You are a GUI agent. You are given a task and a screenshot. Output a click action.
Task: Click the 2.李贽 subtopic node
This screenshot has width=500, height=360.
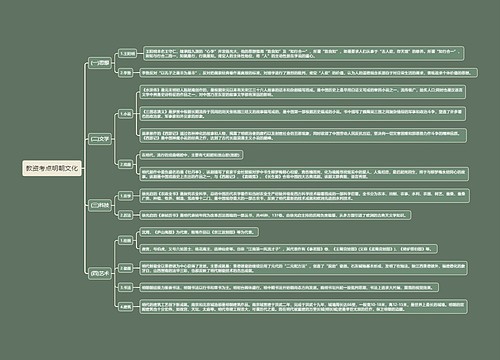[x=126, y=72]
